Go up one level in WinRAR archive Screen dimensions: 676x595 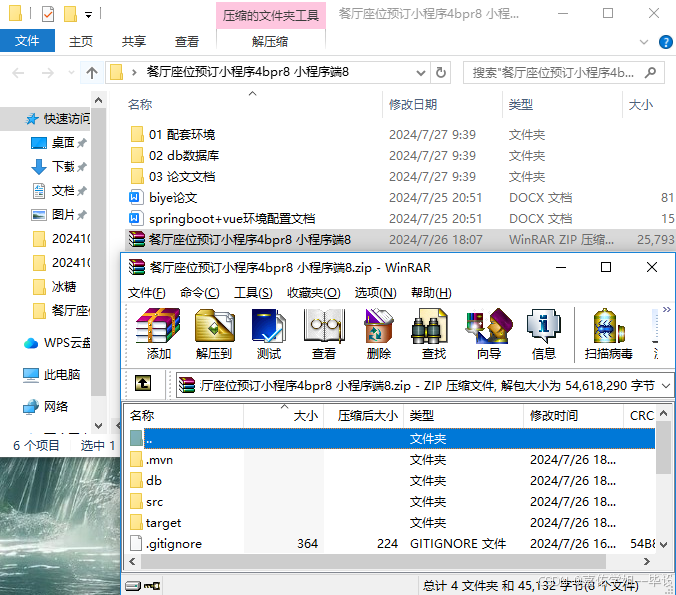pyautogui.click(x=143, y=383)
